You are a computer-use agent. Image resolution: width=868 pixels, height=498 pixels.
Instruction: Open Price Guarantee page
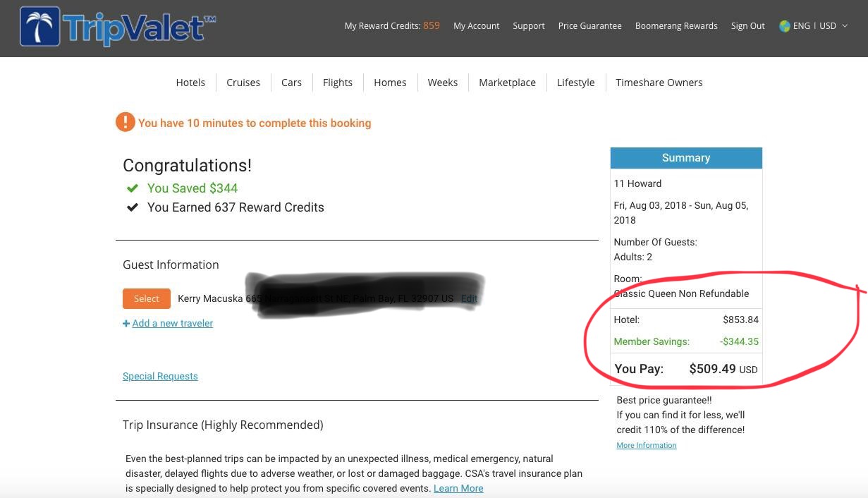point(589,26)
